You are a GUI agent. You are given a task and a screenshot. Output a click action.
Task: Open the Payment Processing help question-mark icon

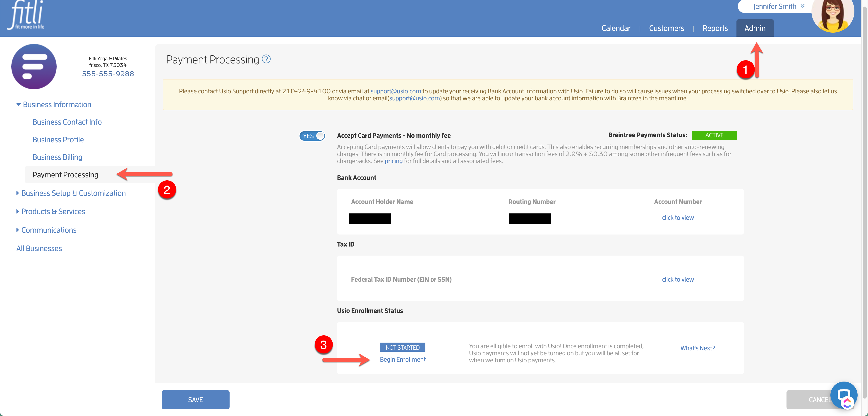click(266, 59)
